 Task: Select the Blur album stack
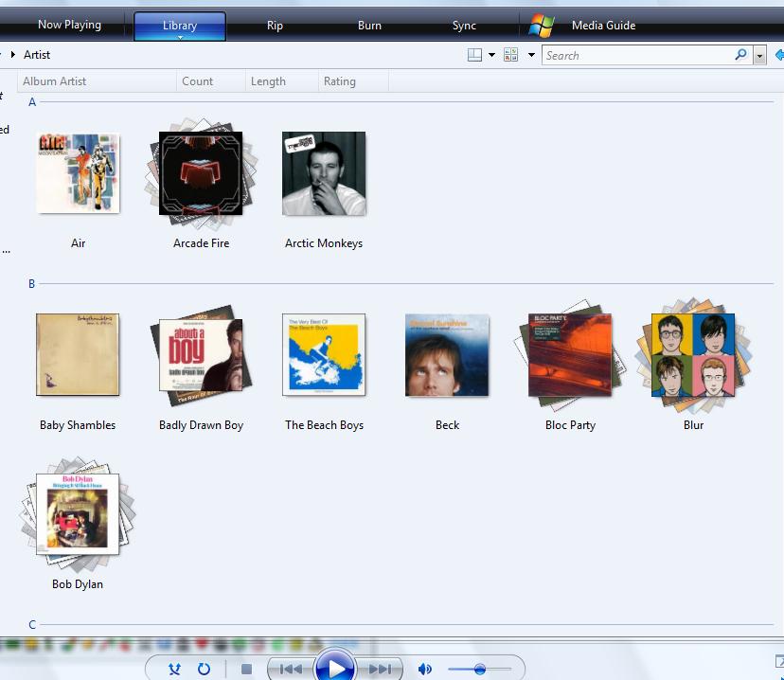pyautogui.click(x=693, y=355)
